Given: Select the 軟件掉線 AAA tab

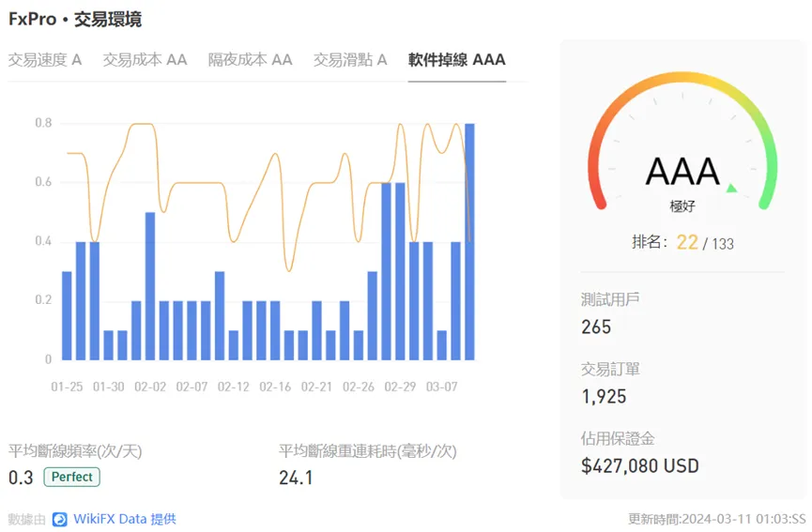Looking at the screenshot, I should pos(457,60).
